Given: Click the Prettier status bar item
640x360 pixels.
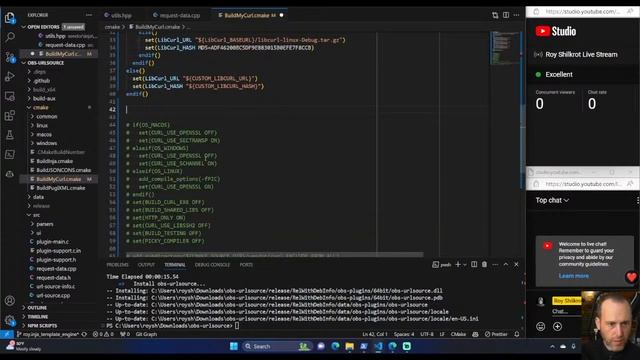Looking at the screenshot, I should [496, 334].
